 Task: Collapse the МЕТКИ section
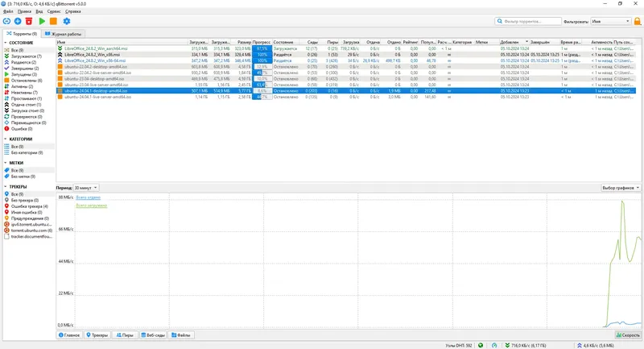pyautogui.click(x=6, y=163)
